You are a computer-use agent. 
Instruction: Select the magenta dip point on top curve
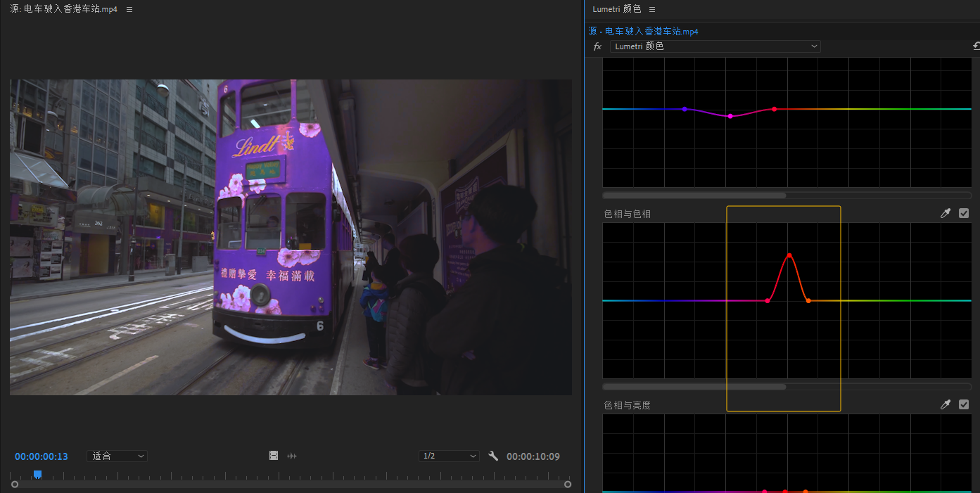pyautogui.click(x=730, y=116)
